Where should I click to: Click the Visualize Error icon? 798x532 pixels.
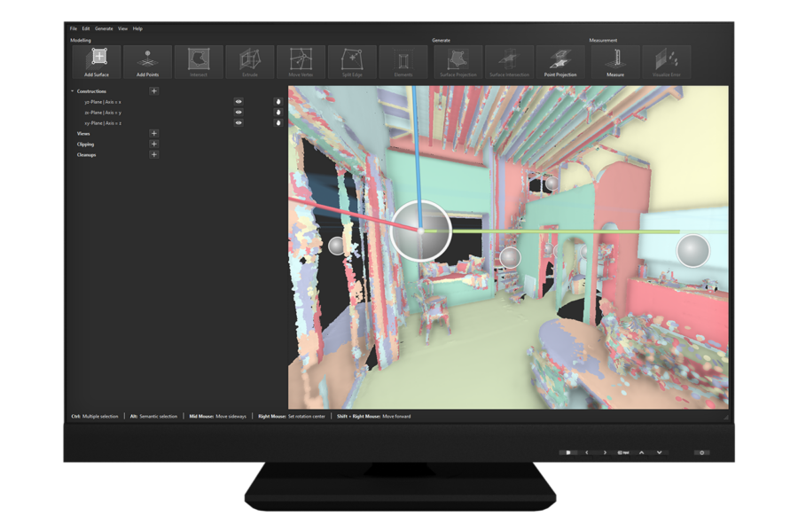click(666, 62)
